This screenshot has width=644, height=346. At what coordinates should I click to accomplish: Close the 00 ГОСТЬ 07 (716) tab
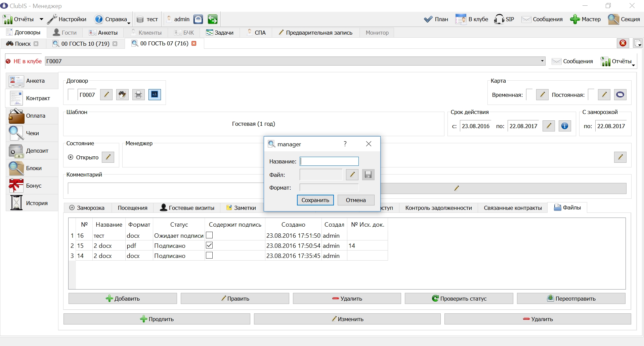click(x=194, y=43)
